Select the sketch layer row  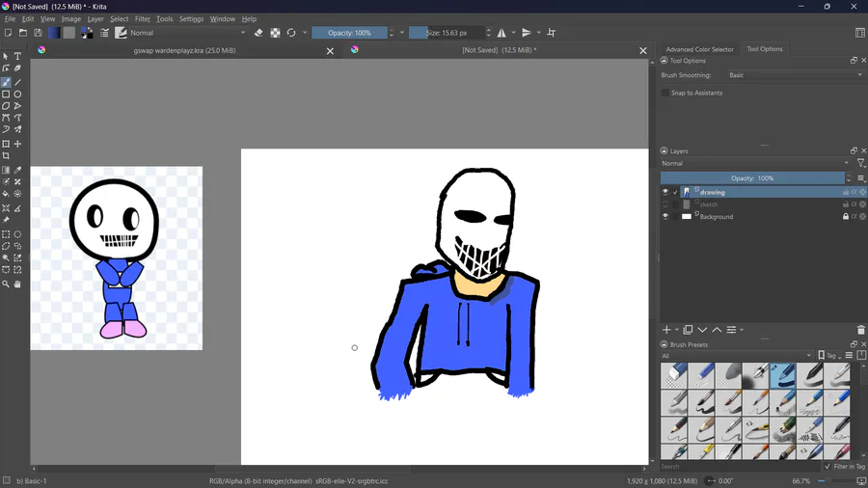pos(764,204)
